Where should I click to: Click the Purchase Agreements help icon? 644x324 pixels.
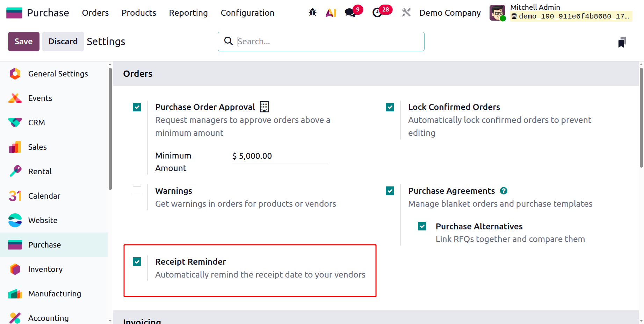pyautogui.click(x=504, y=191)
